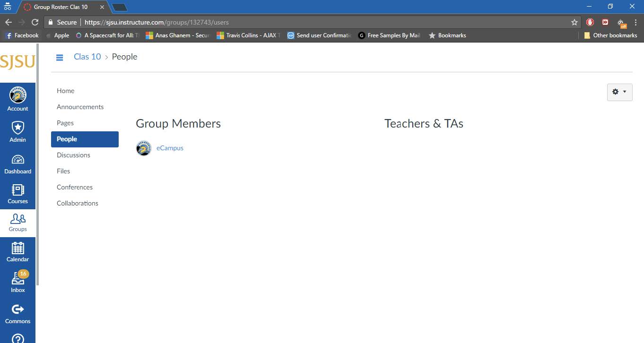
Task: Open the Facebook bookmark in the bookmarks bar
Action: click(21, 35)
